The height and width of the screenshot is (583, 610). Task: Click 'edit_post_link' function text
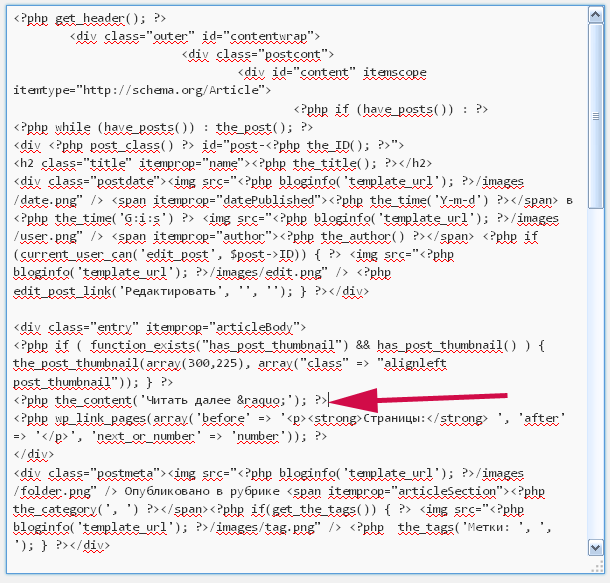click(62, 291)
